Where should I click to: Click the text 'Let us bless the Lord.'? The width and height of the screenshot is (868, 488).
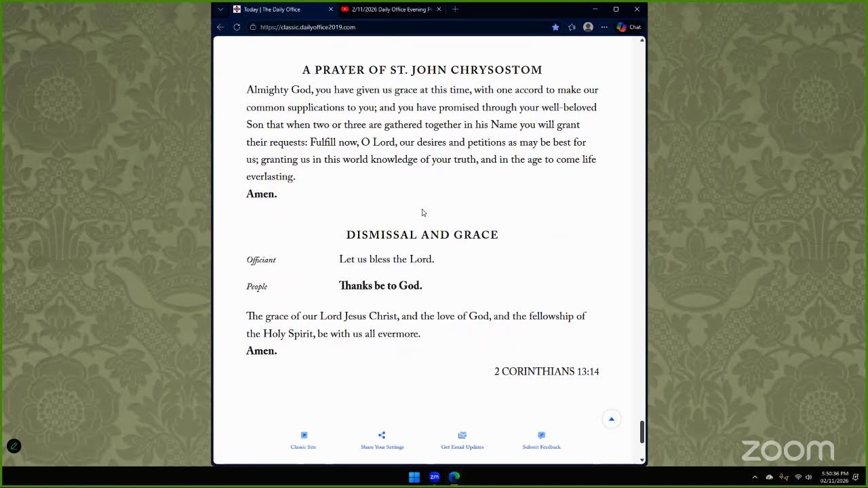point(387,260)
